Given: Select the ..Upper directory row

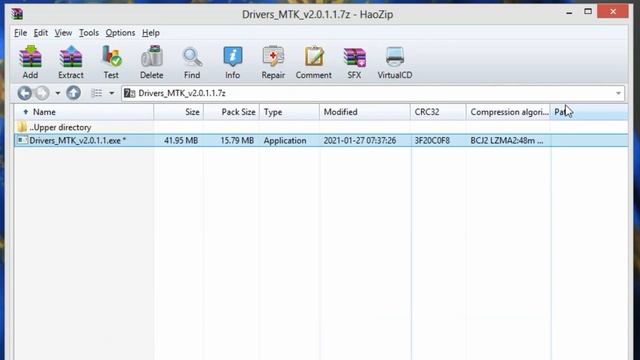Looking at the screenshot, I should click(x=321, y=127).
